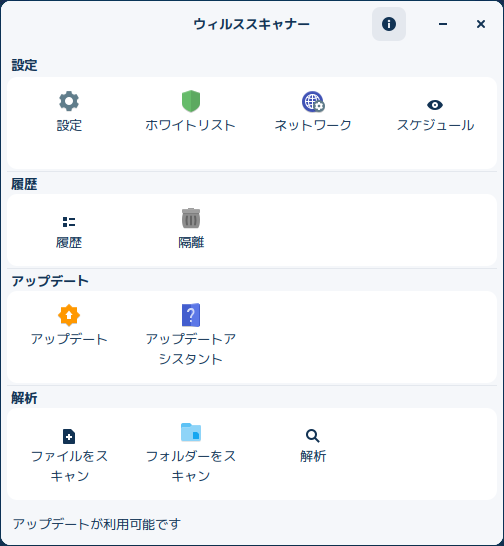Image resolution: width=504 pixels, height=546 pixels.
Task: Open the 解析 magnifying glass icon
Action: click(312, 436)
